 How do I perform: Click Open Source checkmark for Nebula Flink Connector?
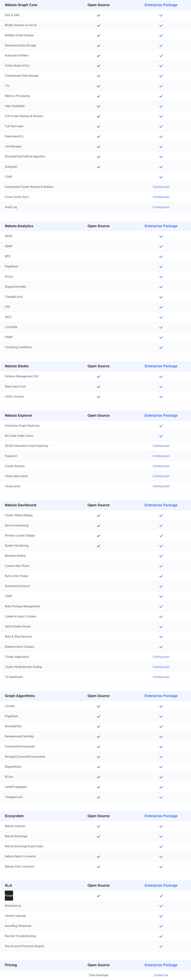tap(98, 867)
